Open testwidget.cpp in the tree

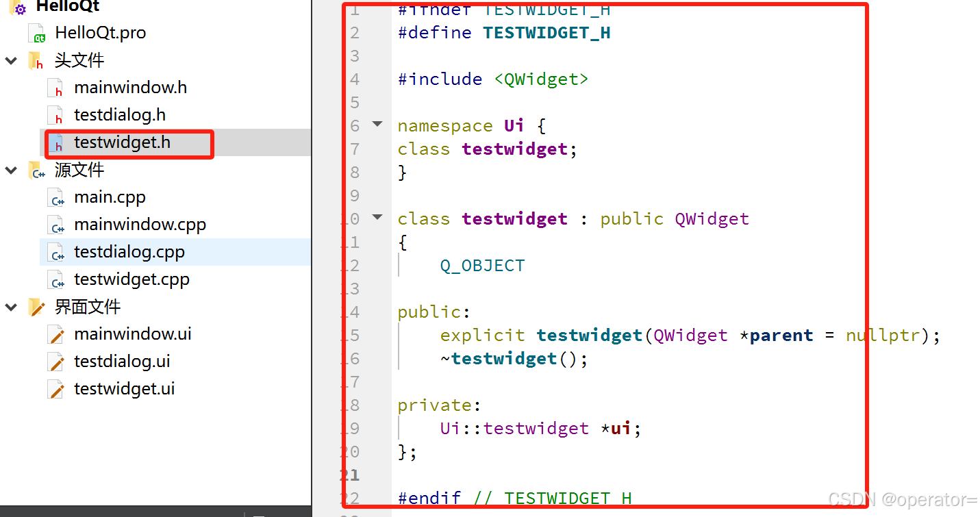point(132,279)
